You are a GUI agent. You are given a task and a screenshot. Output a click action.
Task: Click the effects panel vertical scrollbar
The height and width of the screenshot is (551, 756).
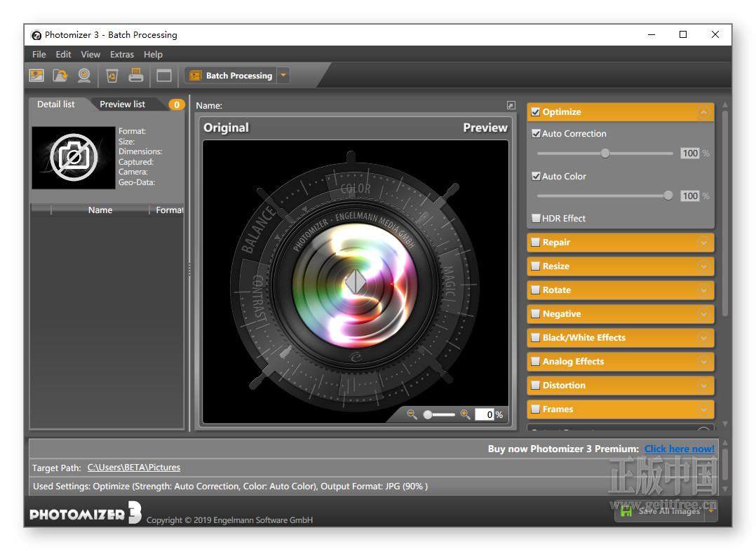(x=724, y=212)
